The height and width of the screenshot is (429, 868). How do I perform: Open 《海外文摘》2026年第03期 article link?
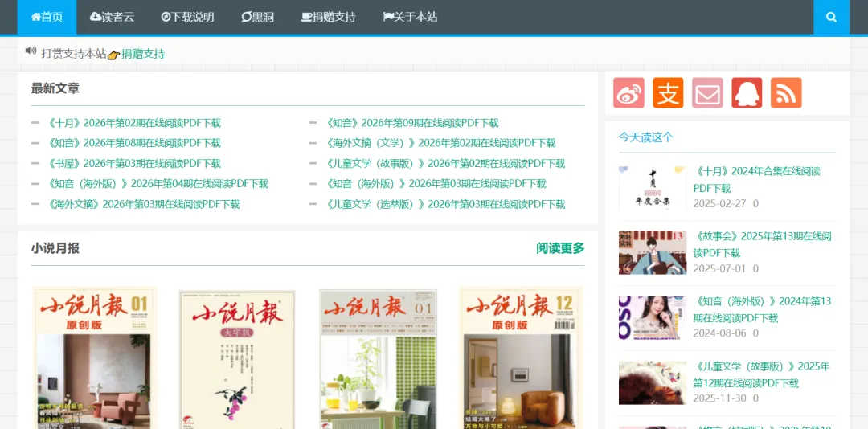(143, 204)
